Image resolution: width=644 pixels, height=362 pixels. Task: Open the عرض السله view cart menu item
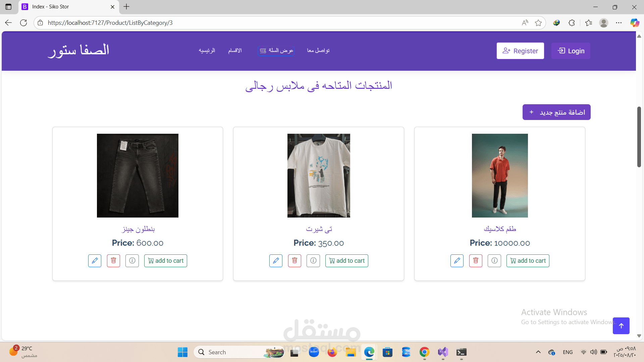pyautogui.click(x=276, y=51)
